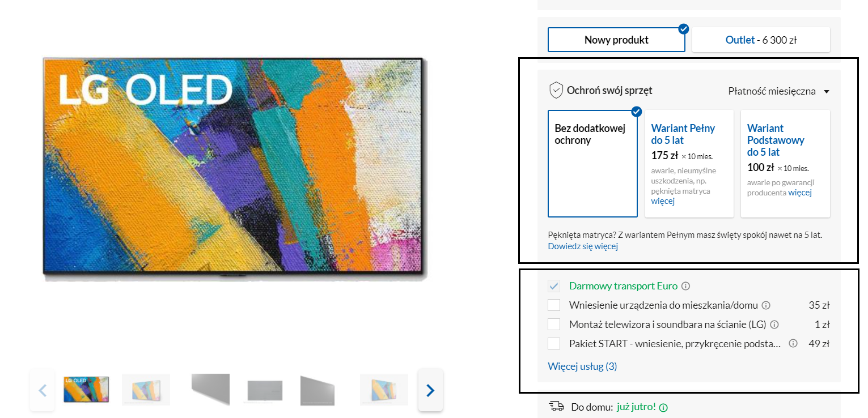Expand Więcej usług (3) list
The image size is (868, 418).
[x=582, y=366]
